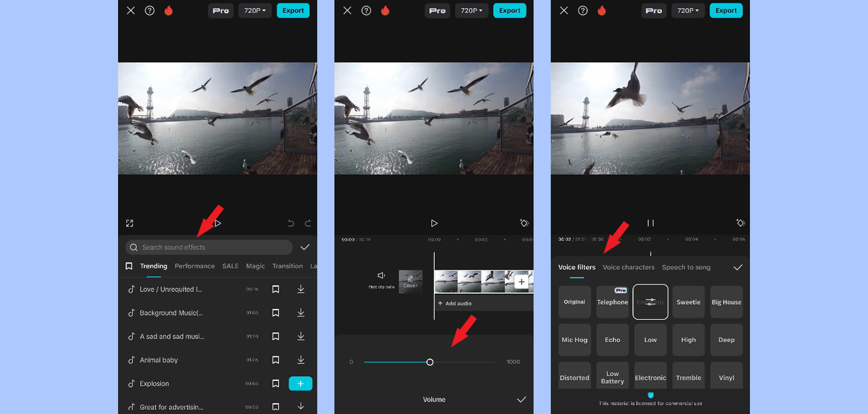Download the Background Music sound
868x414 pixels.
(300, 313)
